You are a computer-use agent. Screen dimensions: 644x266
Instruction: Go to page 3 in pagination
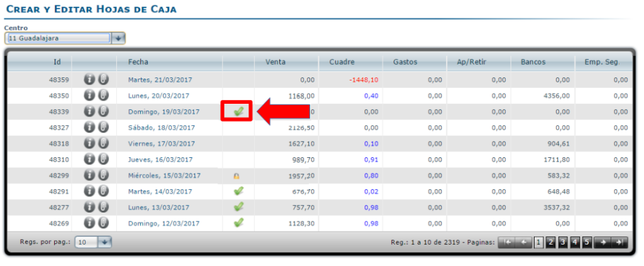tap(563, 242)
